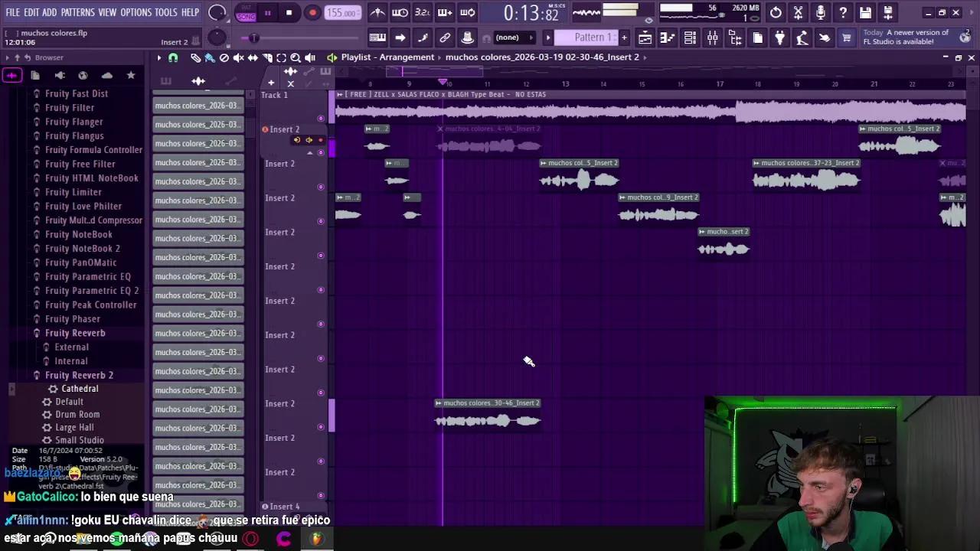Open the Mixer from the toolbar

coord(710,37)
